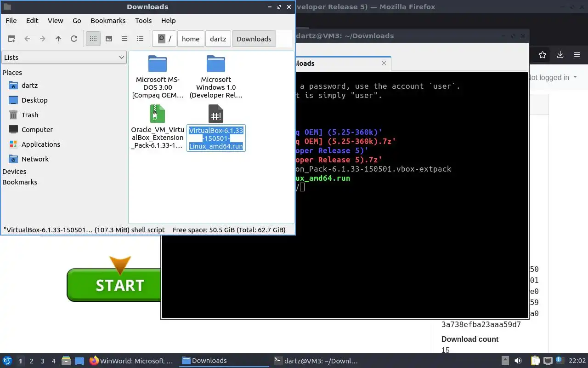Switch to virtual desktop 3
588x368 pixels.
43,361
